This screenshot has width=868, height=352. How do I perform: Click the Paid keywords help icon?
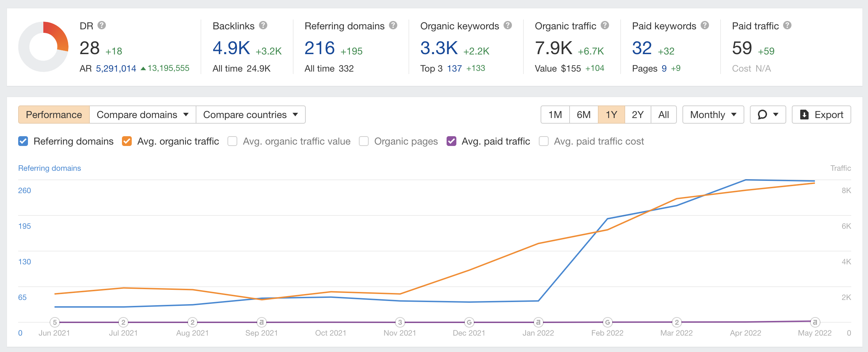click(704, 25)
